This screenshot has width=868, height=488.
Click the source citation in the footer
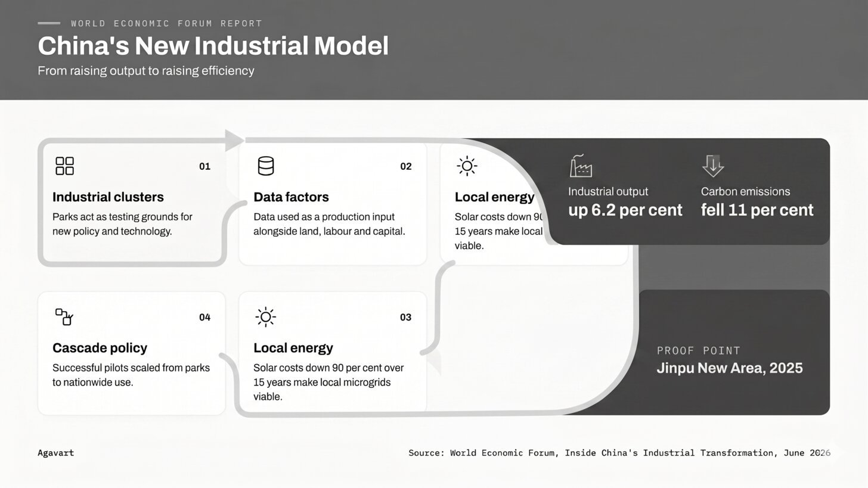click(619, 453)
